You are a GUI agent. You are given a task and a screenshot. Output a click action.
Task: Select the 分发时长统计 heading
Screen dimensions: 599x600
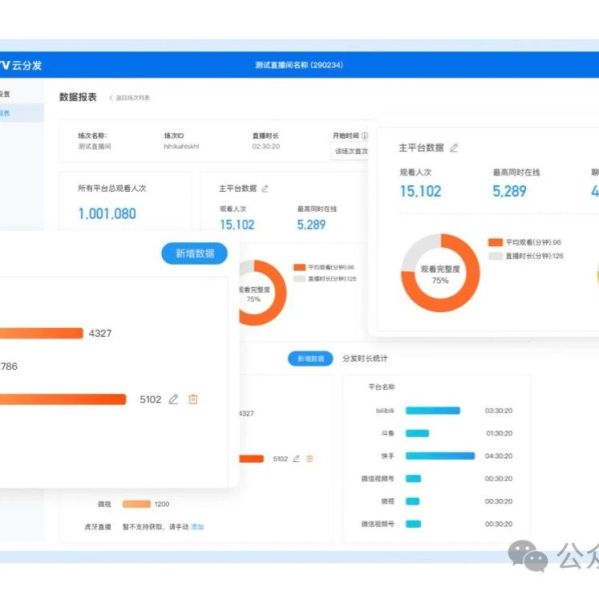[x=365, y=359]
